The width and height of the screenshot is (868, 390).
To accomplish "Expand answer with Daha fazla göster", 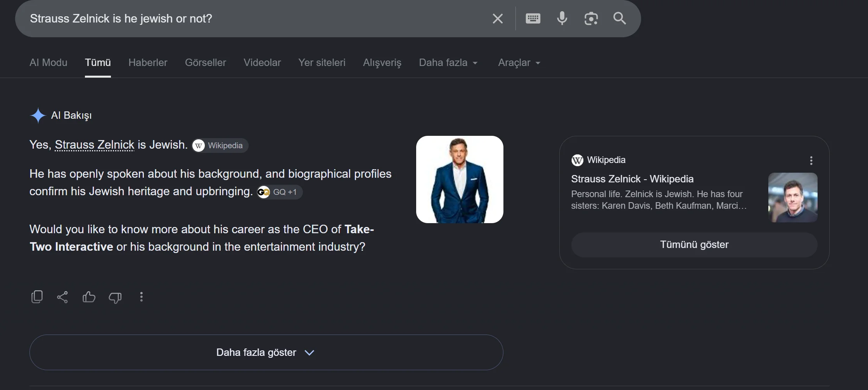I will (266, 352).
